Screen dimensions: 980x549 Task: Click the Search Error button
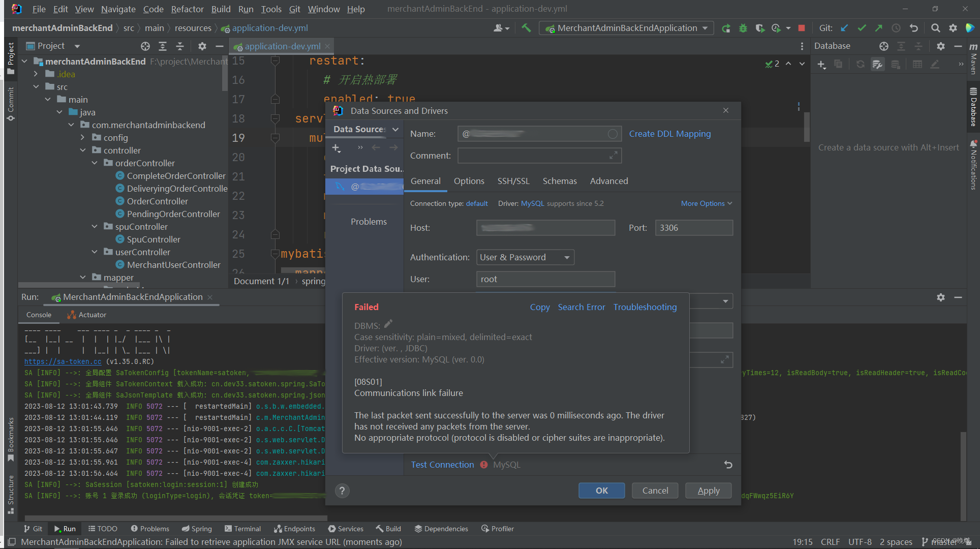tap(580, 307)
